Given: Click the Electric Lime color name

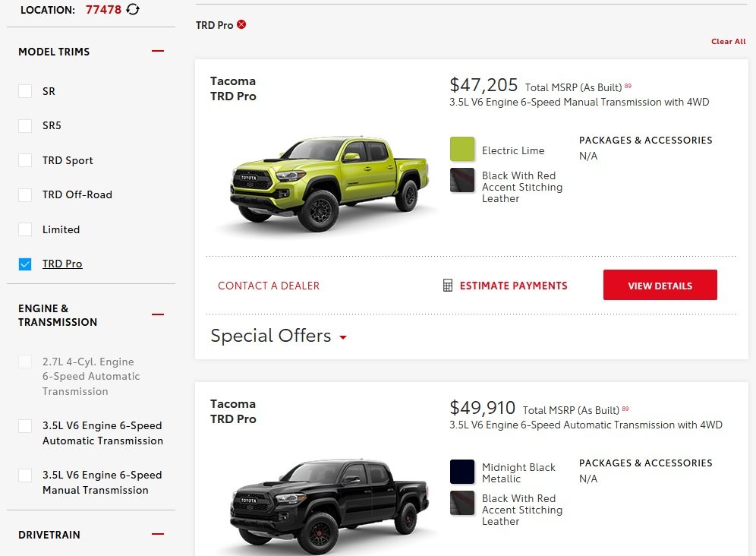Looking at the screenshot, I should click(513, 150).
